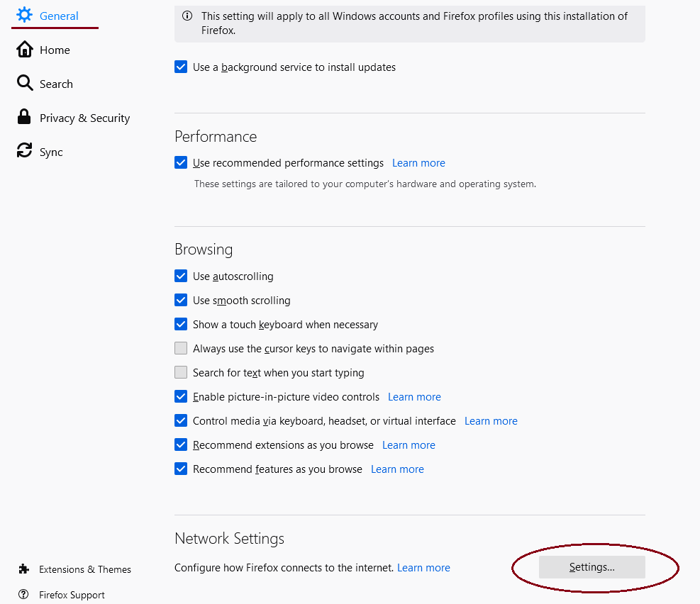Click the General gear icon
The image size is (700, 604).
coord(24,15)
